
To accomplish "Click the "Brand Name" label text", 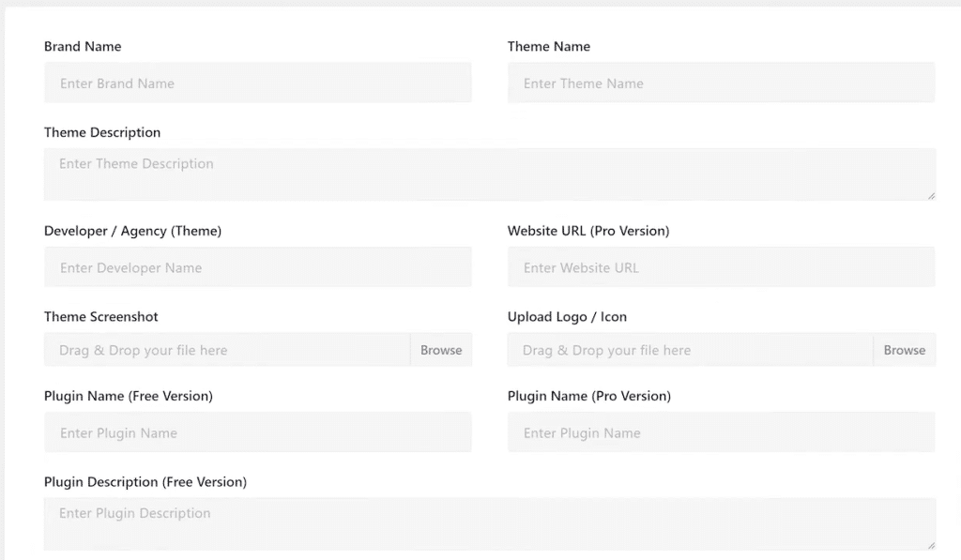I will click(83, 47).
